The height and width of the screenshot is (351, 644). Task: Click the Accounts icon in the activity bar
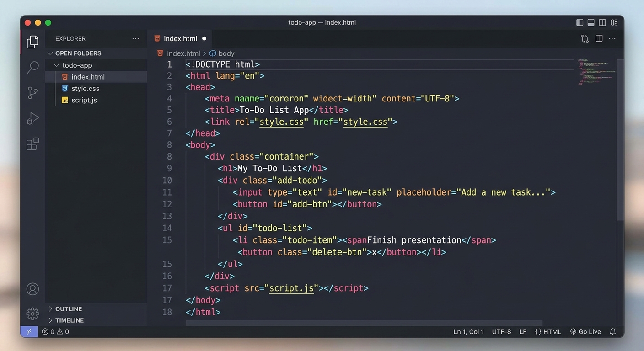32,289
